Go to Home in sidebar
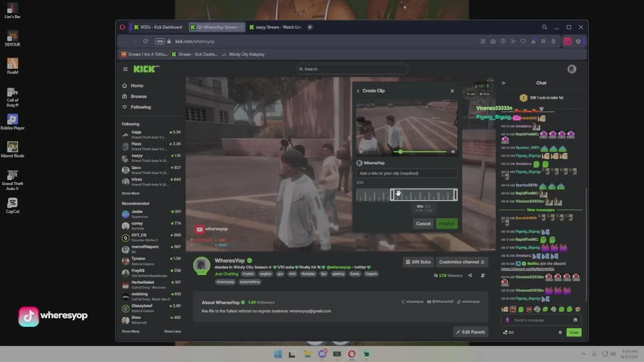The width and height of the screenshot is (644, 362). click(133, 85)
